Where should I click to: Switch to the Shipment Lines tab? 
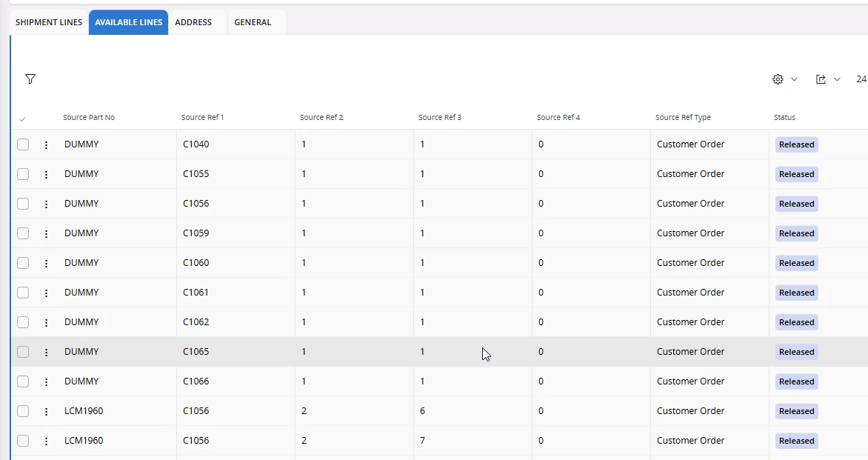(49, 22)
